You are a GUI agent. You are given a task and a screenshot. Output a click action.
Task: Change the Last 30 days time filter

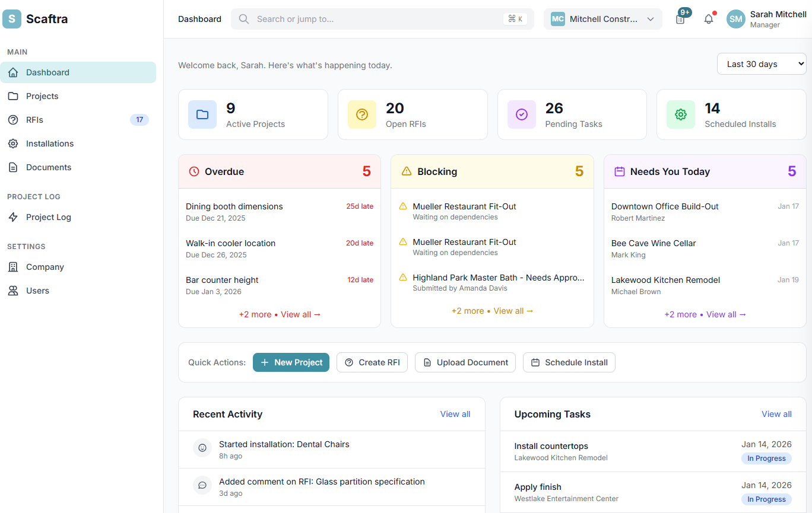762,63
